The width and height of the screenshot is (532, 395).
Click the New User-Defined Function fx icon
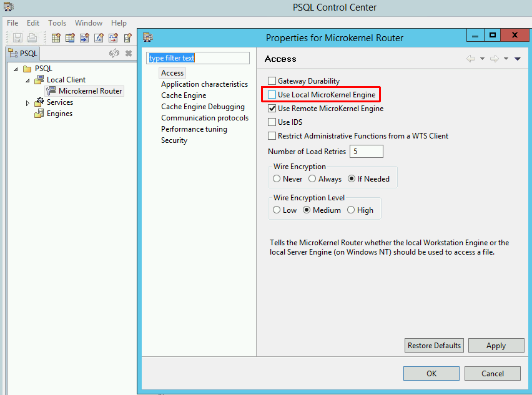(99, 37)
